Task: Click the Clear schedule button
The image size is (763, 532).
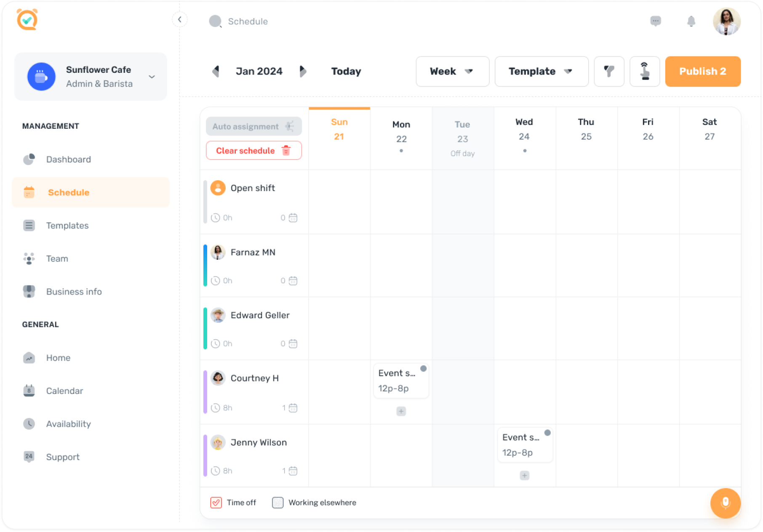Action: 253,151
